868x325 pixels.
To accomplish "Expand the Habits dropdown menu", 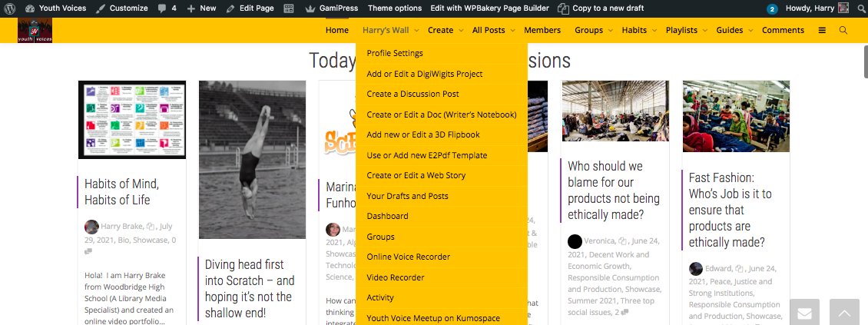I will 639,31.
